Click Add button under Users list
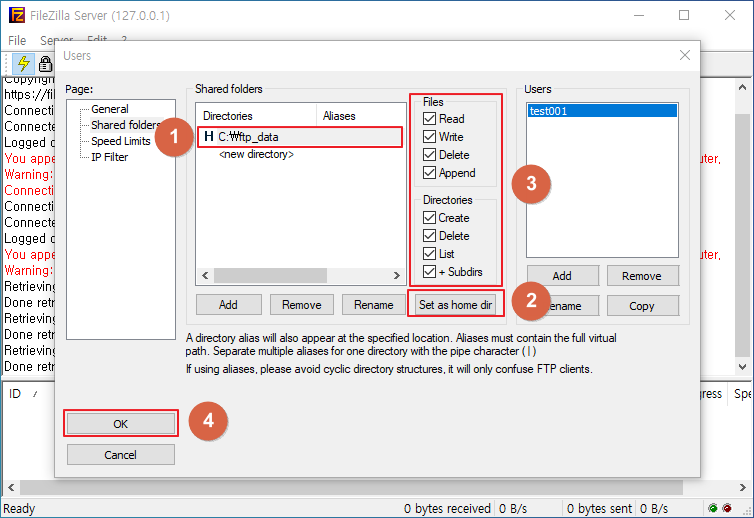Screen dimensions: 754x518 click(563, 276)
